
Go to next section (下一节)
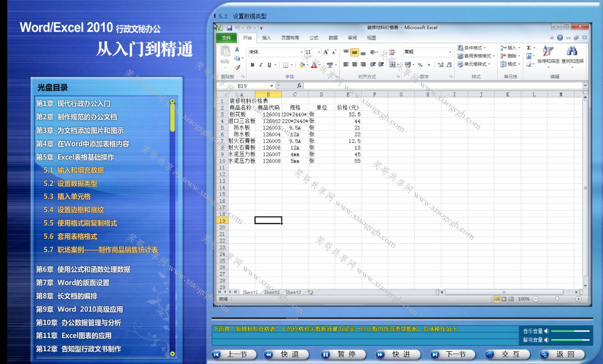click(452, 354)
